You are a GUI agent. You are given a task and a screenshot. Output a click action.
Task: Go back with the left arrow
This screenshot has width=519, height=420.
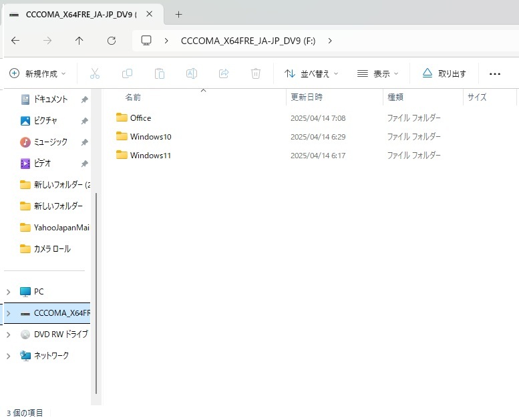point(15,41)
